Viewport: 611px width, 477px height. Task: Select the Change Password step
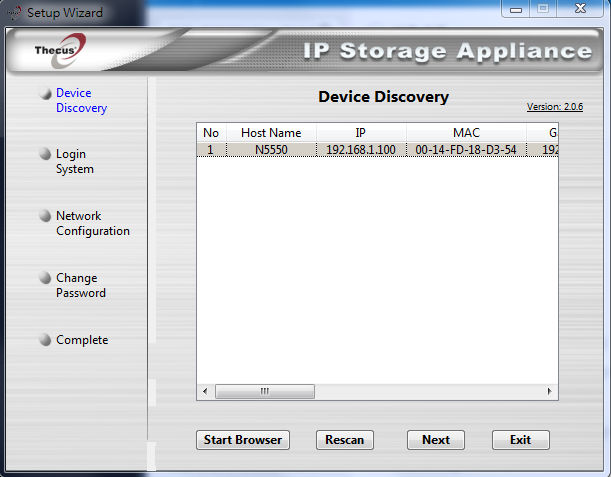(81, 285)
